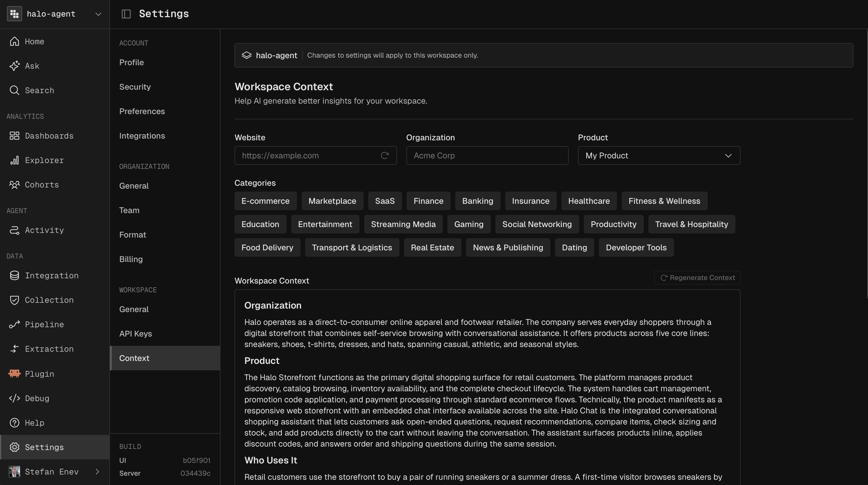Click inside the Workspace Context text area

click(487, 387)
